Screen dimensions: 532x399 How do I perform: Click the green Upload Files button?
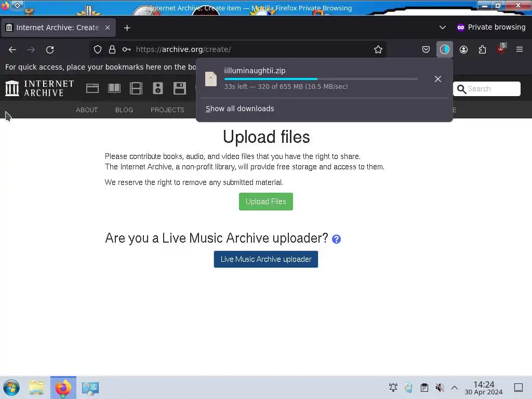(x=265, y=202)
